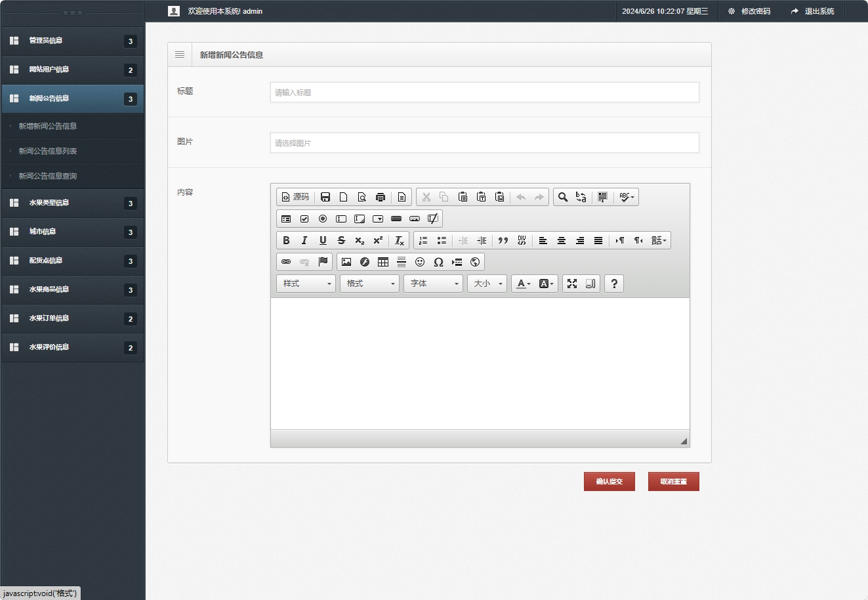This screenshot has width=868, height=600.
Task: Center-align the text
Action: point(562,240)
